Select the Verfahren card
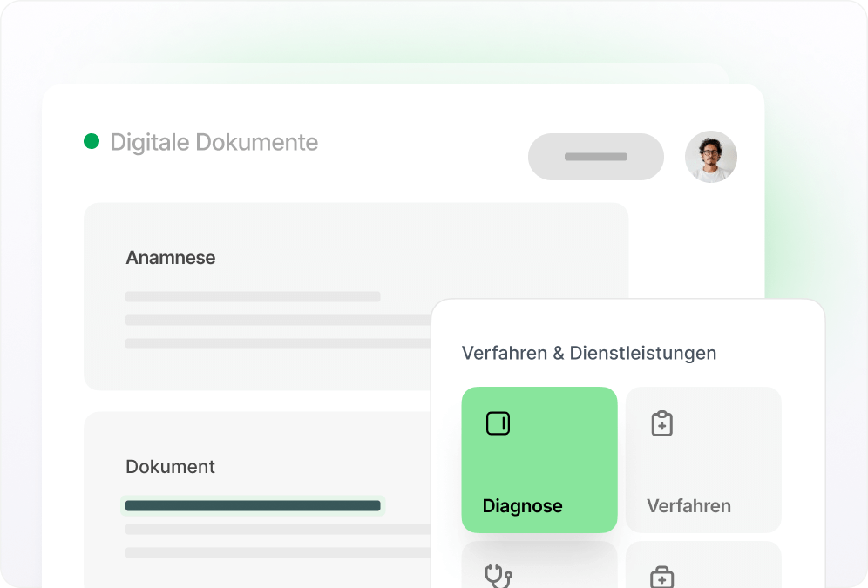The image size is (868, 588). coord(703,460)
